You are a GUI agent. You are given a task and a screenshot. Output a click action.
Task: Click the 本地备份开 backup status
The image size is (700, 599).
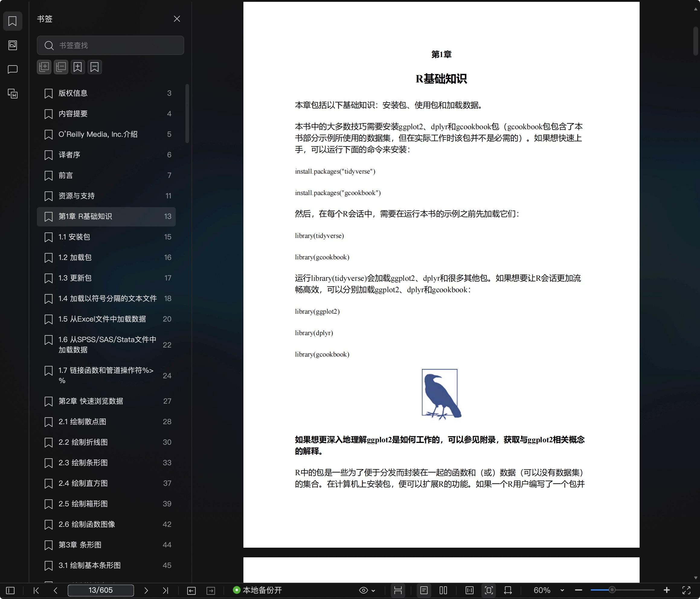point(257,590)
